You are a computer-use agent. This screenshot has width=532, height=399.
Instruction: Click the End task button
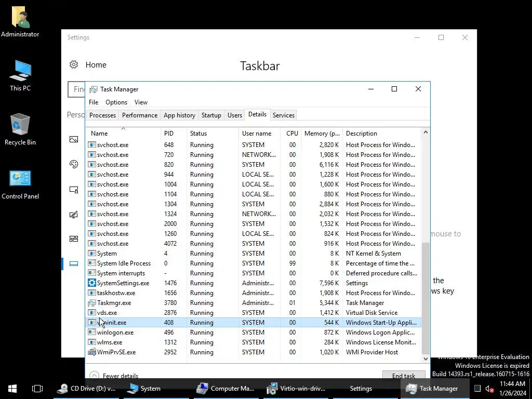(x=403, y=375)
